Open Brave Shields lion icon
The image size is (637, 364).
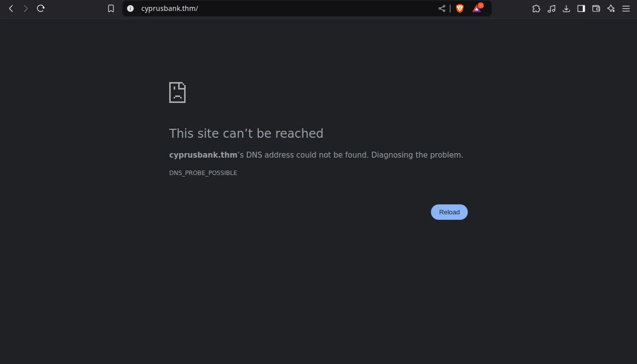460,8
